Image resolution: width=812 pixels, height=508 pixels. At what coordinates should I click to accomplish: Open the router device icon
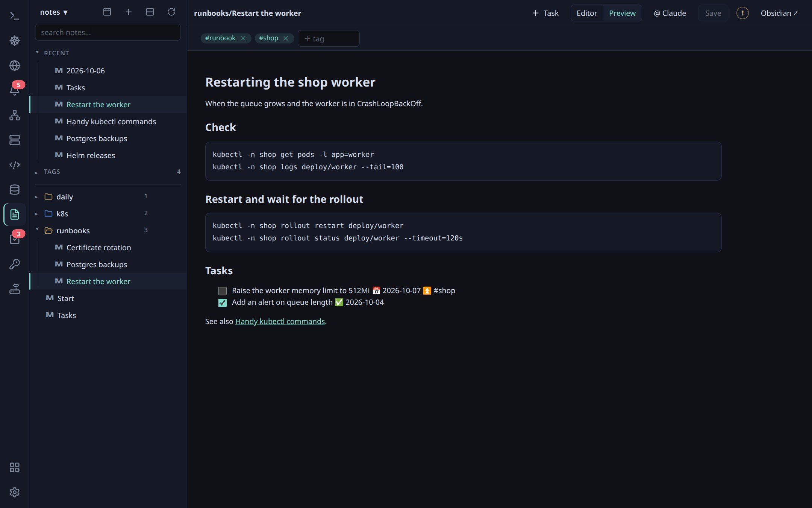(14, 289)
